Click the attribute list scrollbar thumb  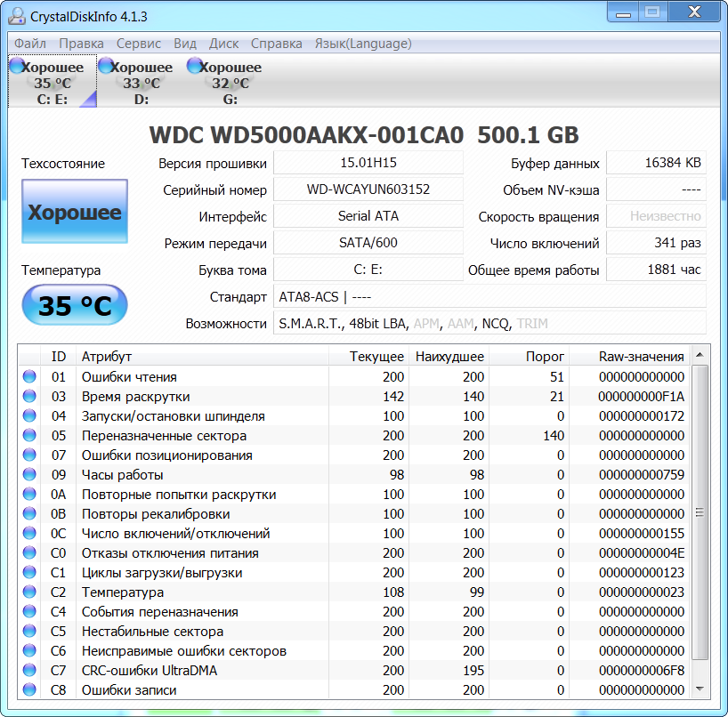click(x=700, y=512)
